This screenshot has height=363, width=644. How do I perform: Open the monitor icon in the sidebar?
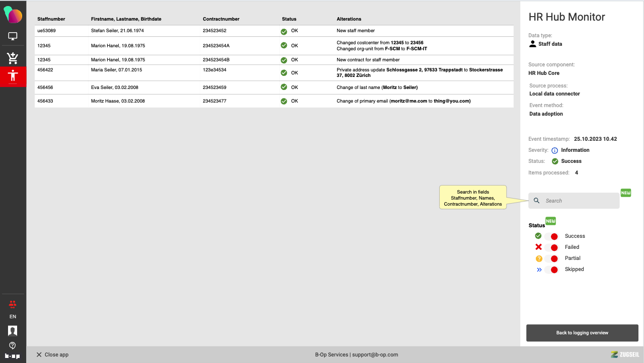click(x=13, y=36)
